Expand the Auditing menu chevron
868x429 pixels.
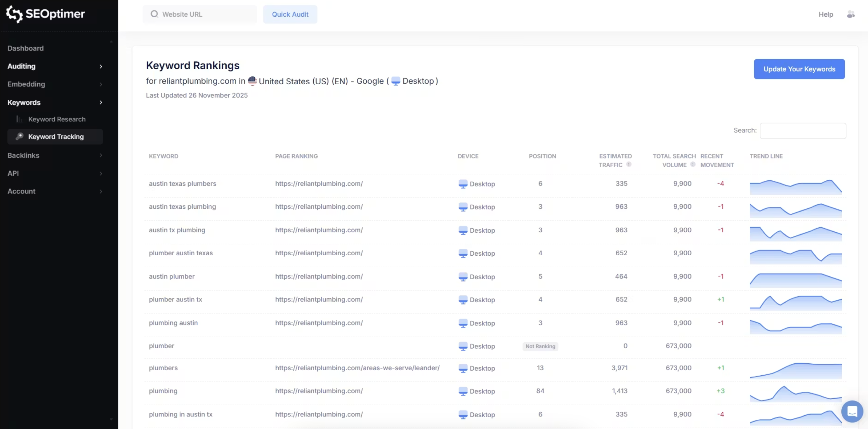click(101, 66)
